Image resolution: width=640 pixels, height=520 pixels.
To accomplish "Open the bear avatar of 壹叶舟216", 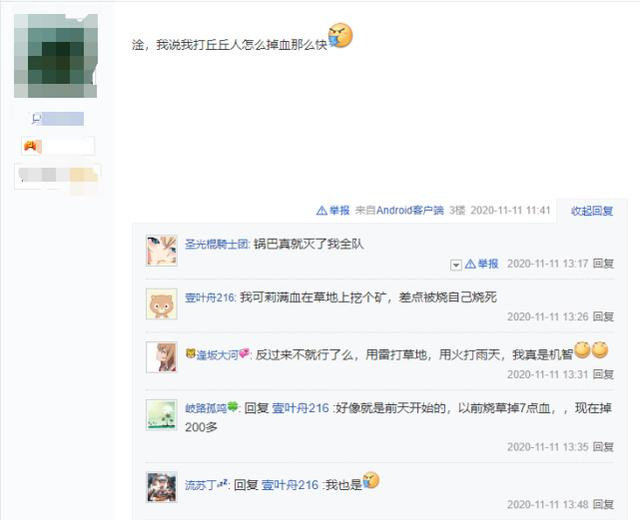I will 162,304.
